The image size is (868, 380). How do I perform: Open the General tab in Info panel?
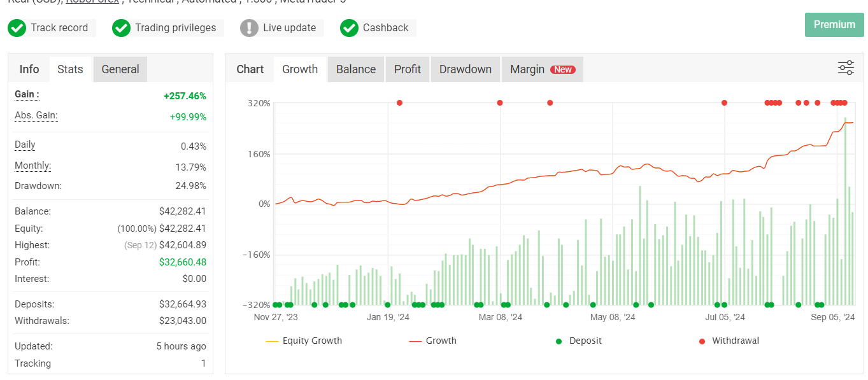point(120,69)
